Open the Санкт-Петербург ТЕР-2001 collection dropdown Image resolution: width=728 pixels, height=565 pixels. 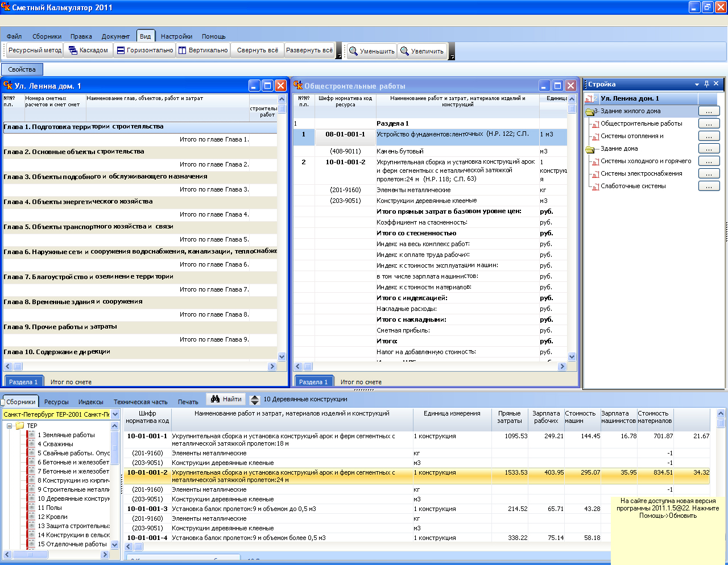coord(115,414)
